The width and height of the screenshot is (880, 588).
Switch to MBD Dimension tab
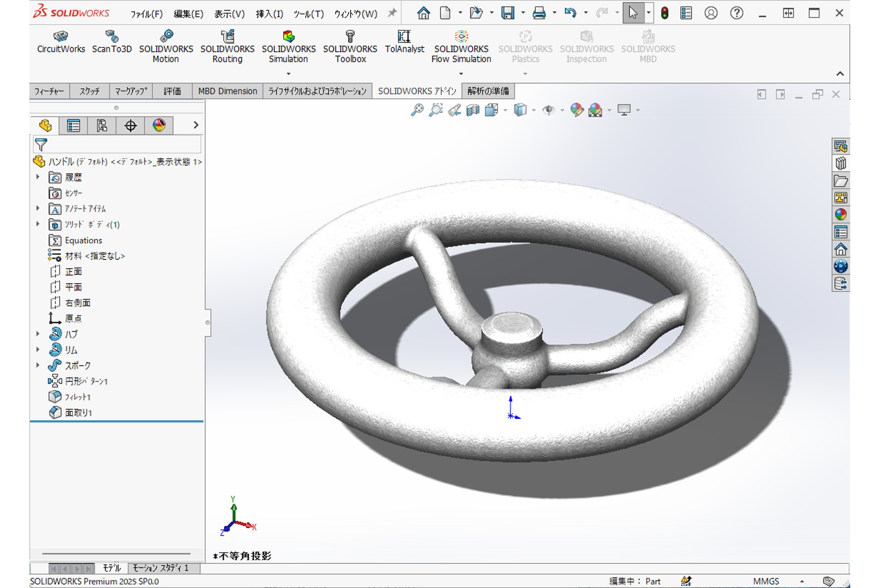coord(227,91)
